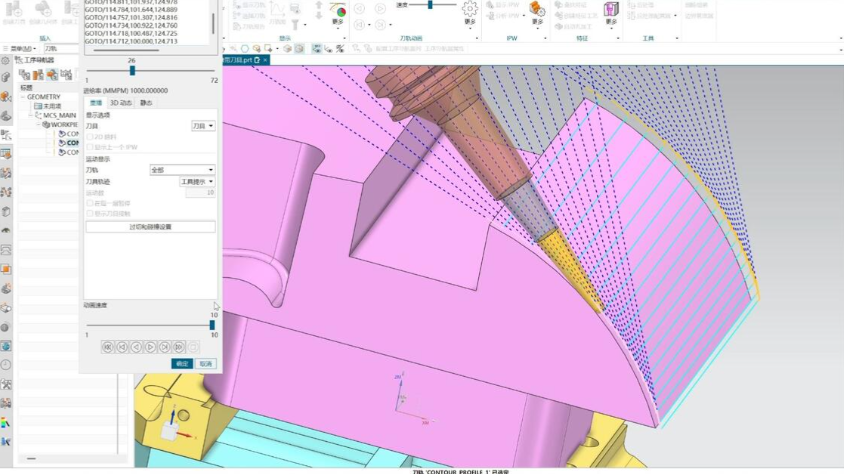Select the first CONTOUR operation in tree
The image size is (844, 474).
pyautogui.click(x=68, y=134)
